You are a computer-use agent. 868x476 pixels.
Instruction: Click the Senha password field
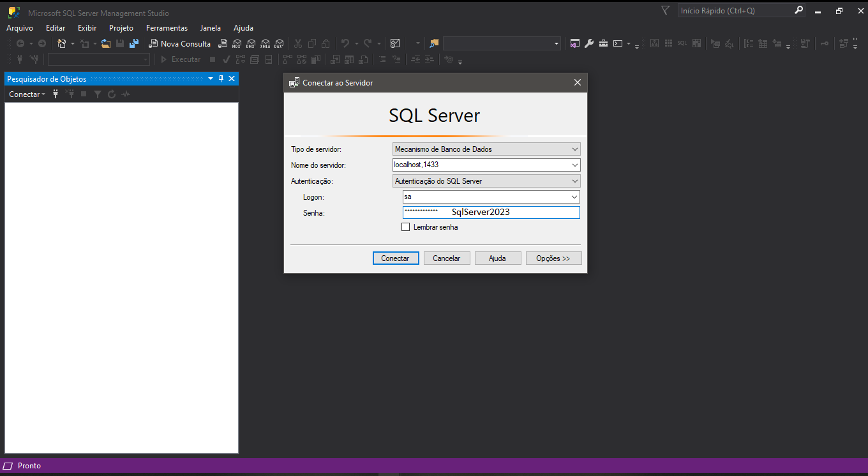[x=491, y=212]
